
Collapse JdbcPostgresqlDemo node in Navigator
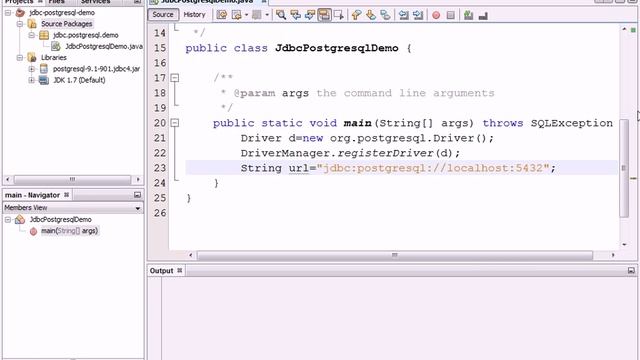8,220
